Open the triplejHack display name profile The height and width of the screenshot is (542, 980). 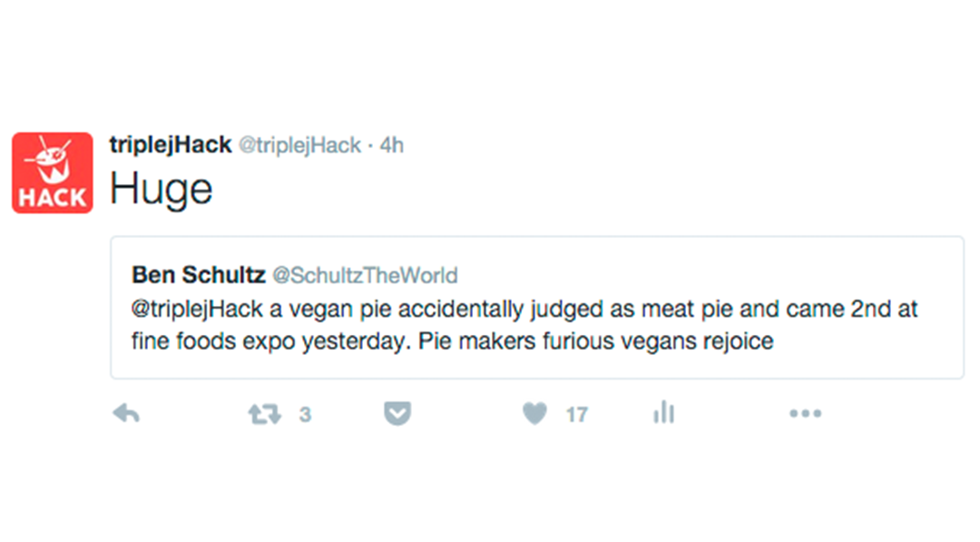point(171,145)
